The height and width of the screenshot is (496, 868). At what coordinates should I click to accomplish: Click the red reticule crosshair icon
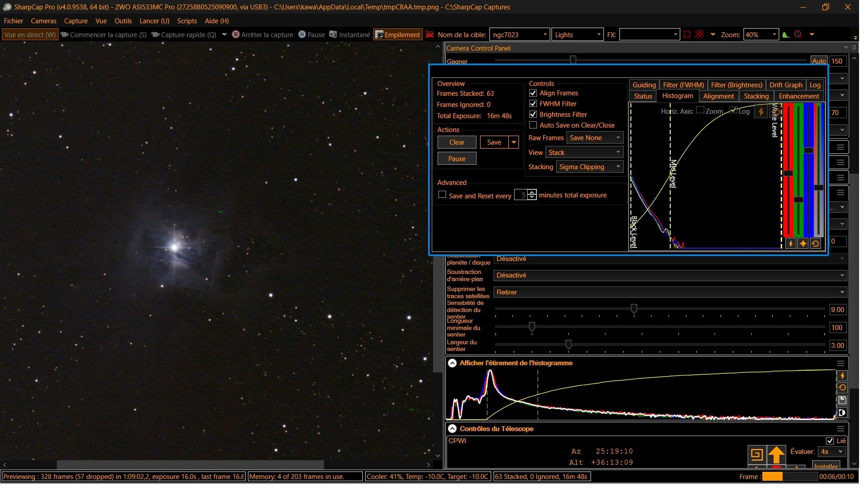[x=700, y=34]
